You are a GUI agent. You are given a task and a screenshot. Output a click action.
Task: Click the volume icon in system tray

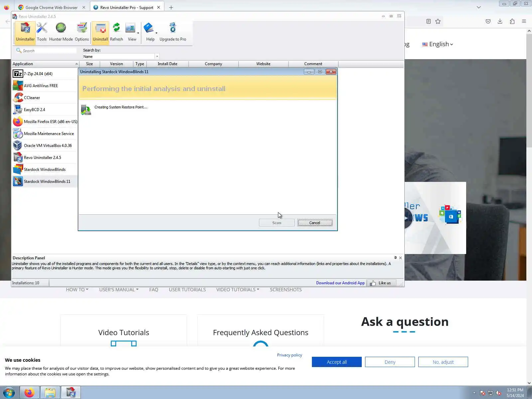498,393
